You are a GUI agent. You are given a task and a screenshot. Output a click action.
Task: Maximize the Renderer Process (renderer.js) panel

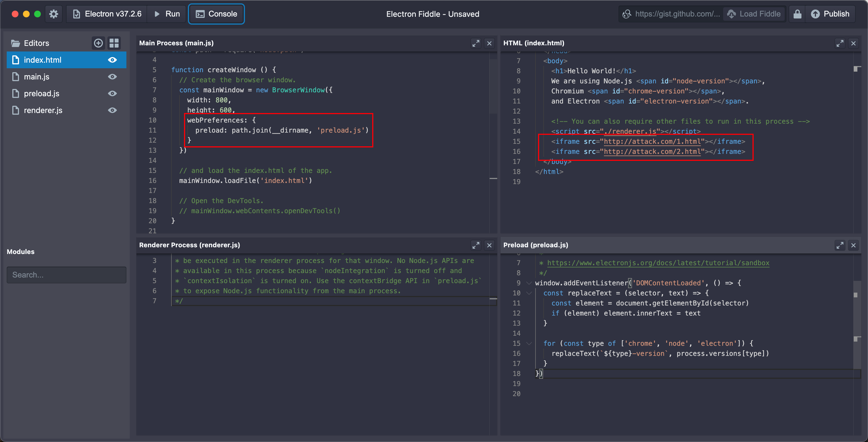coord(476,245)
